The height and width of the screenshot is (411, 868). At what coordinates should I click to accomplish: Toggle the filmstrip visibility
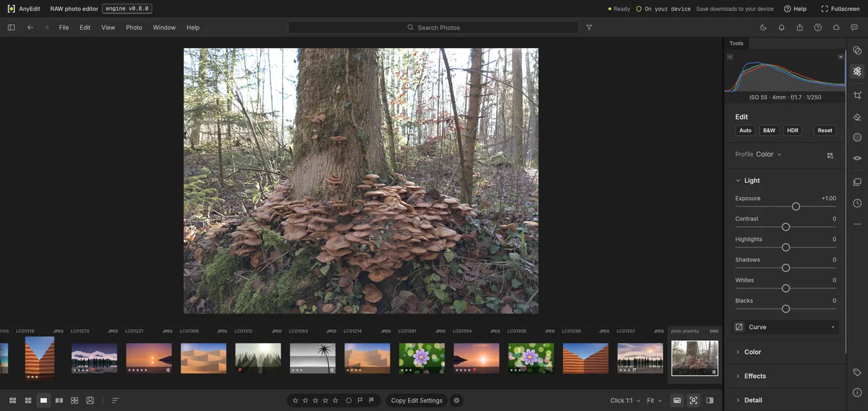coord(677,400)
